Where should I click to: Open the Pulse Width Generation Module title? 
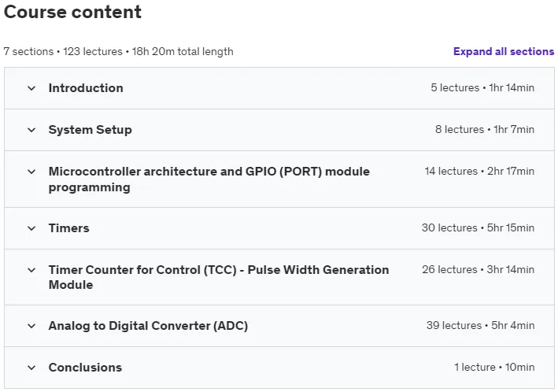pyautogui.click(x=219, y=277)
